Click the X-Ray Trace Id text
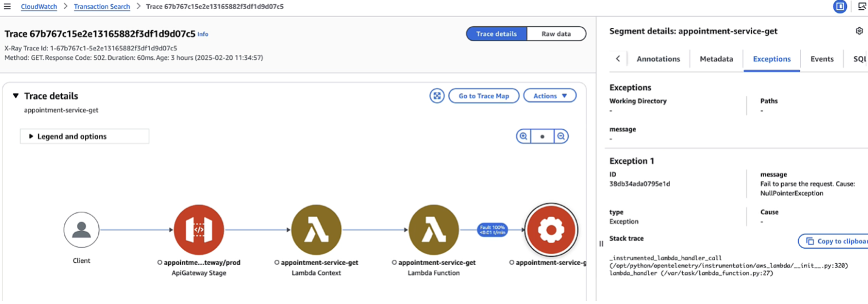The image size is (868, 304). tap(90, 48)
